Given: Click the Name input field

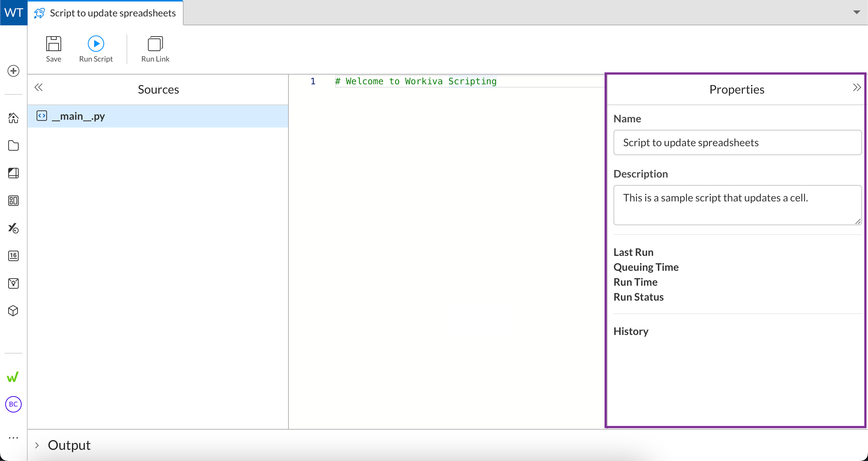Looking at the screenshot, I should click(737, 142).
